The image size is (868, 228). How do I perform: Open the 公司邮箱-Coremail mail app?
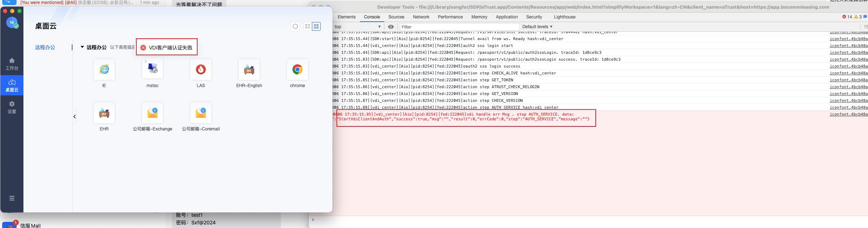tap(201, 113)
